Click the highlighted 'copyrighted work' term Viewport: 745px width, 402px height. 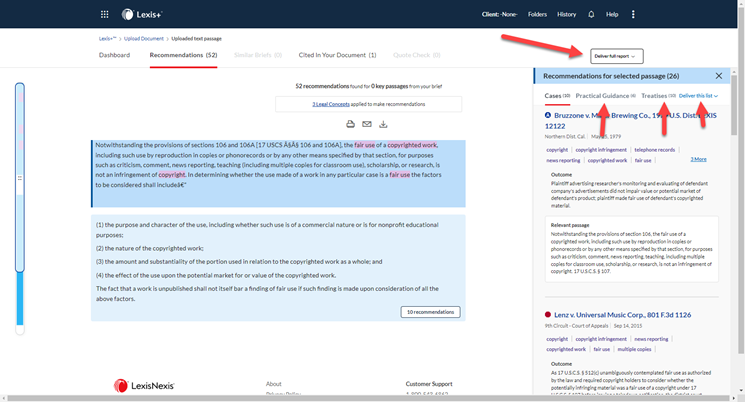tap(412, 145)
